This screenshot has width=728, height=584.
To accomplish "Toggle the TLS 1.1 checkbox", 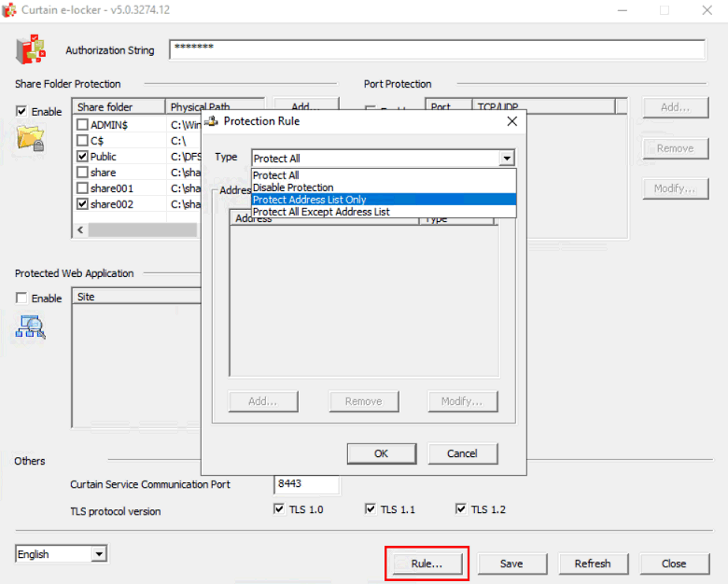I will [x=371, y=509].
